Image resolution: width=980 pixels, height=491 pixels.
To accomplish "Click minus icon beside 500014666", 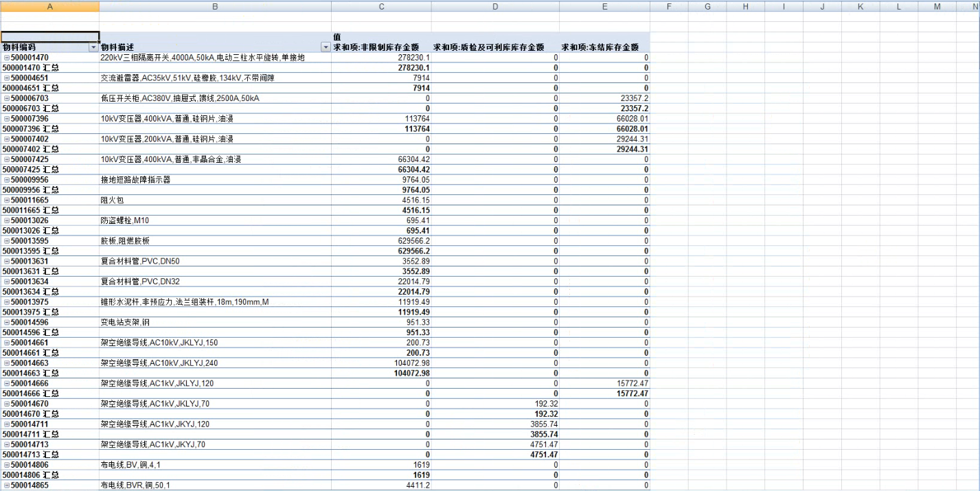I will (7, 383).
